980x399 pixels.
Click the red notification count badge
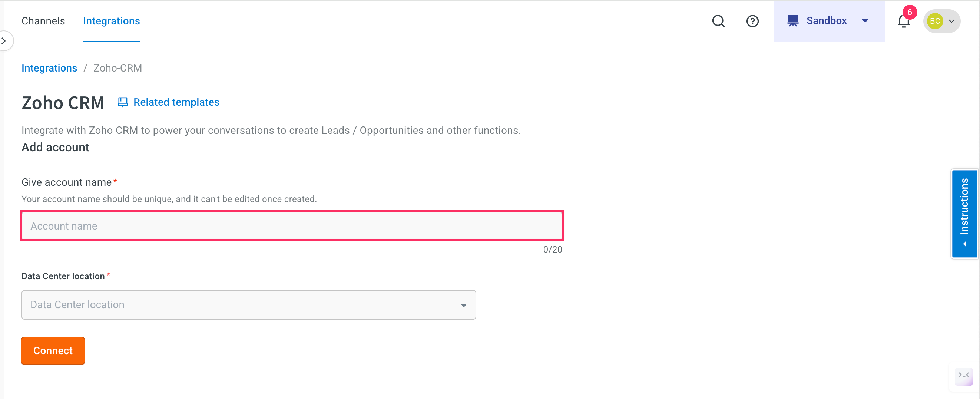pyautogui.click(x=909, y=12)
